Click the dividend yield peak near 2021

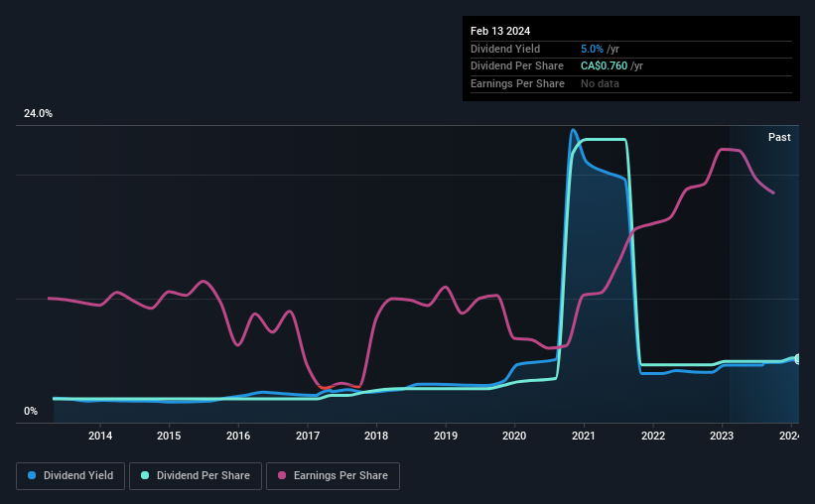573,130
